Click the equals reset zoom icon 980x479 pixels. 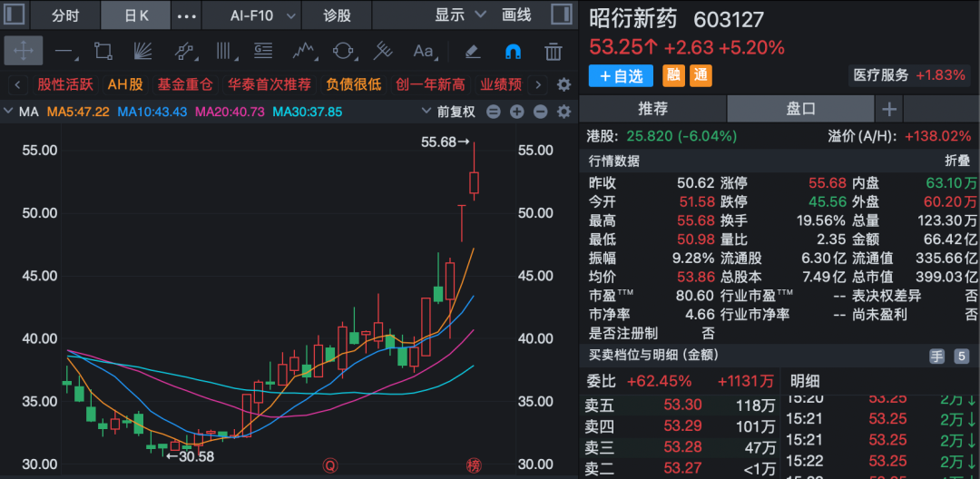click(493, 112)
